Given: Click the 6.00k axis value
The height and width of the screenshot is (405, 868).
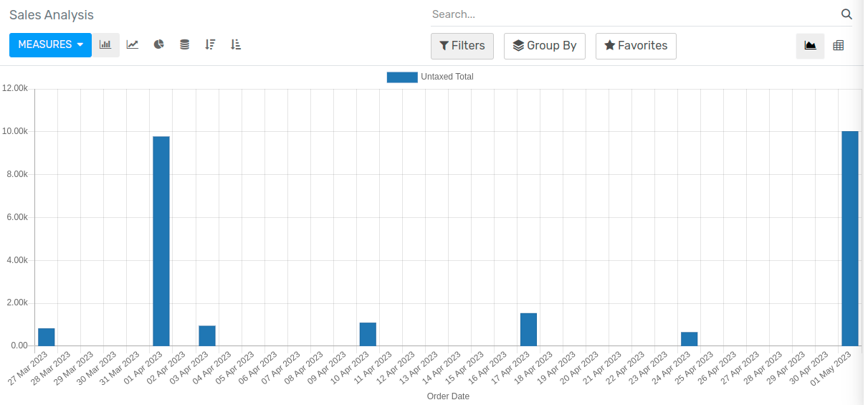Looking at the screenshot, I should click(17, 218).
